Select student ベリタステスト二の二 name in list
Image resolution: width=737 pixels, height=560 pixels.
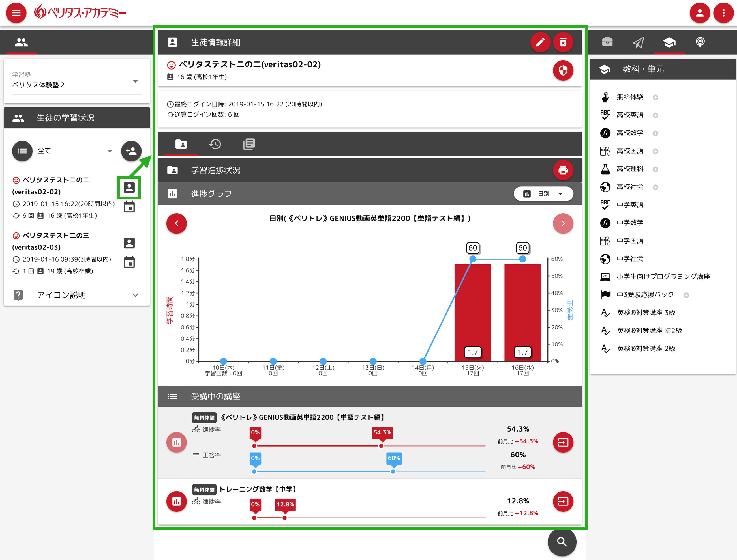(56, 180)
